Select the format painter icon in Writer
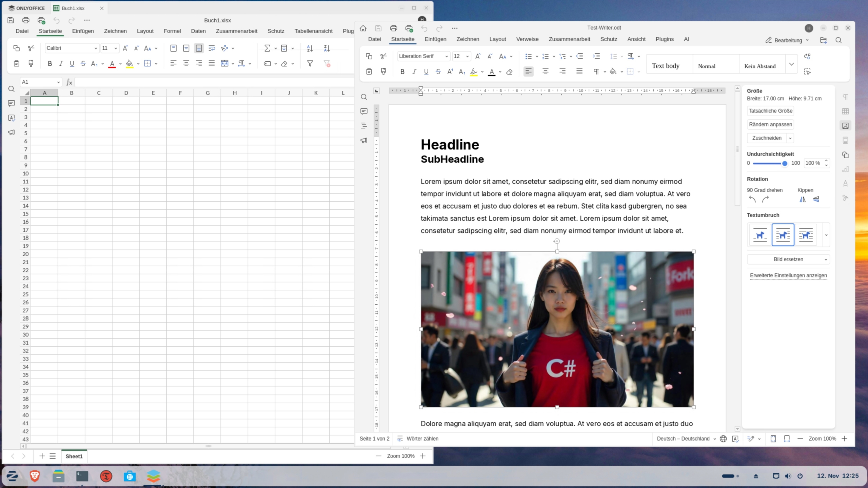Screen dimensions: 868x488 [383, 72]
